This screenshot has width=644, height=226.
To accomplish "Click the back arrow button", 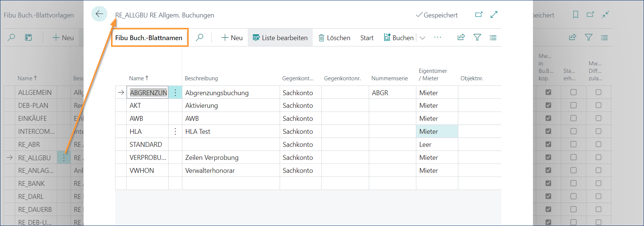I will [x=99, y=14].
